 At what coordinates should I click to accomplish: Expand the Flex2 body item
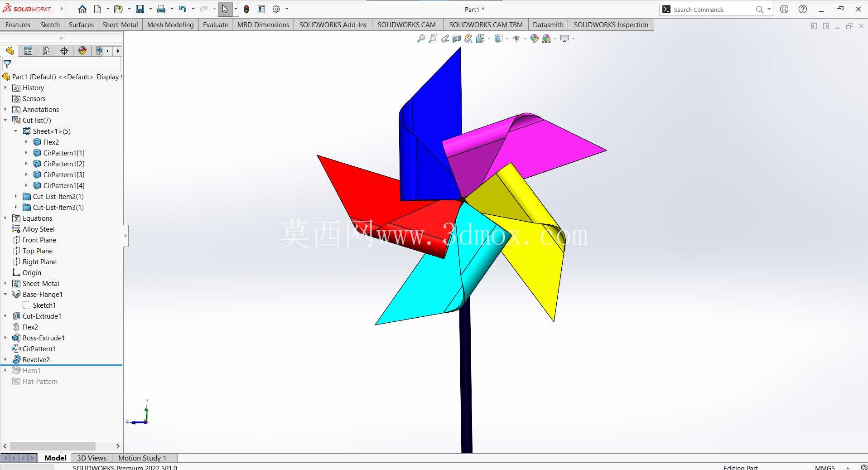click(x=26, y=142)
